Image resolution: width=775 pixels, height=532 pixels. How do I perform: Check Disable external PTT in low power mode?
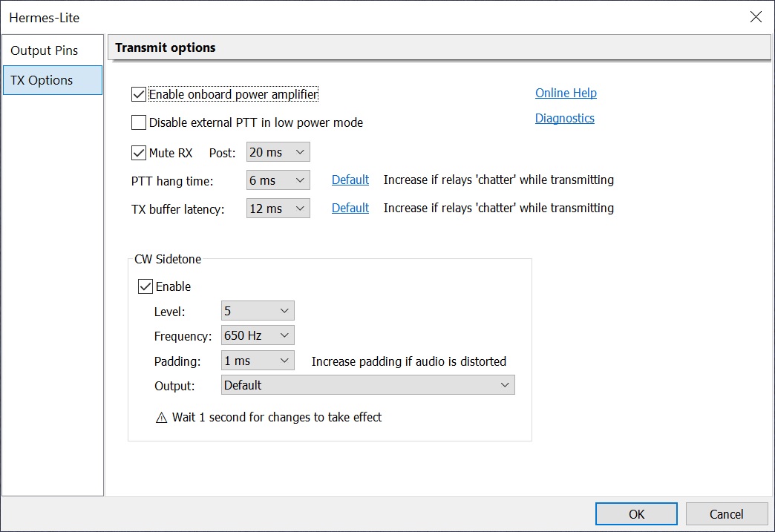pyautogui.click(x=139, y=122)
